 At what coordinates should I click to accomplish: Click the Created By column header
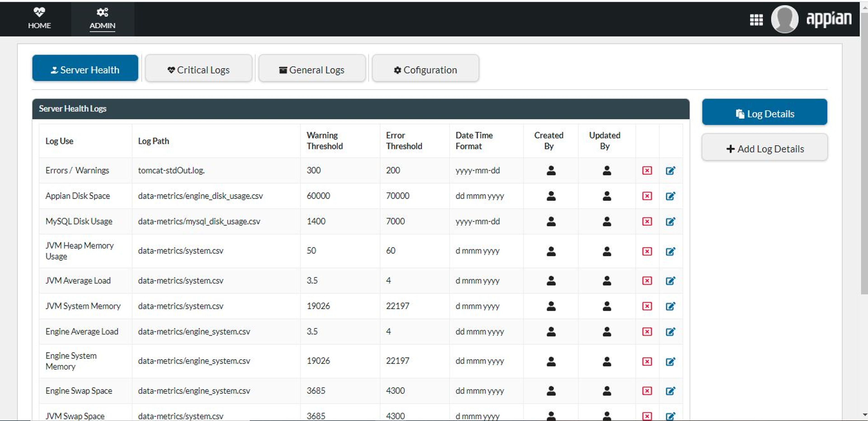(549, 141)
